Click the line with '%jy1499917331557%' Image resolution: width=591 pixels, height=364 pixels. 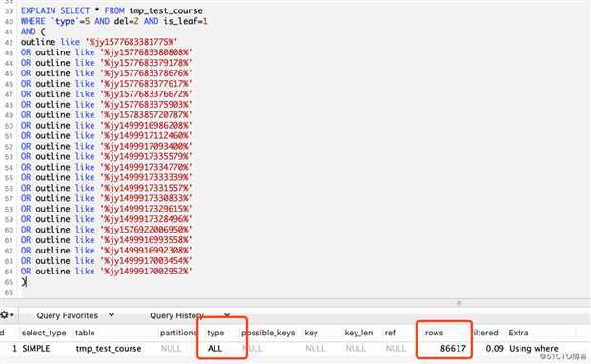pyautogui.click(x=107, y=188)
